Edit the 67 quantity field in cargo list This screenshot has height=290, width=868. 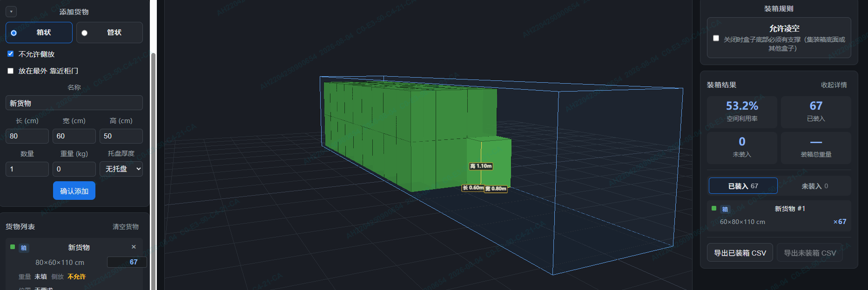[x=127, y=262]
